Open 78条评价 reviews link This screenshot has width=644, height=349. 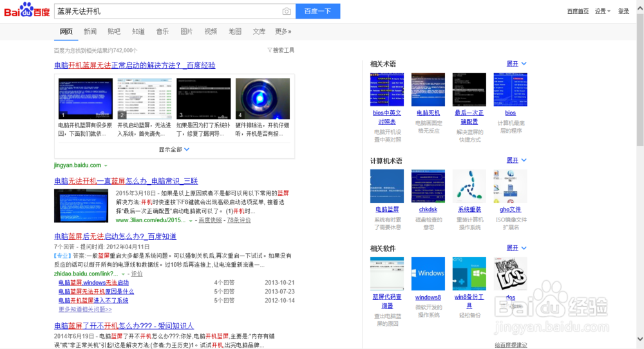coord(239,220)
